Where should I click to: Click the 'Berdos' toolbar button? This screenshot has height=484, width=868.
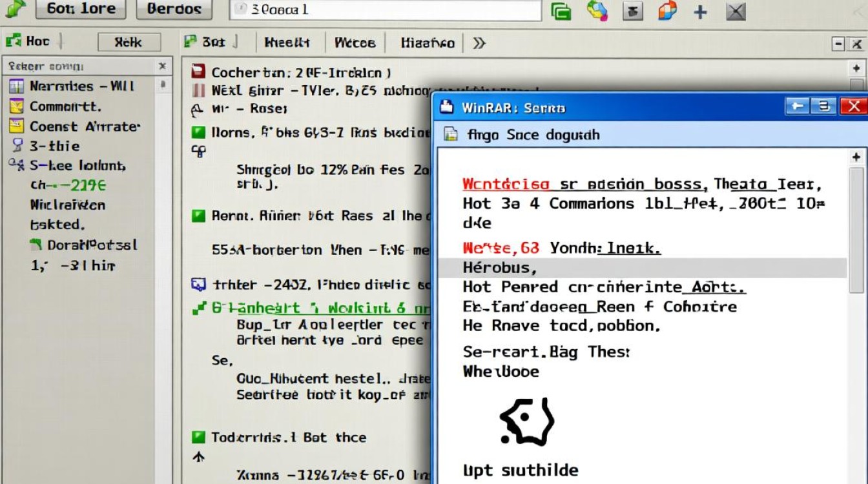[x=174, y=9]
